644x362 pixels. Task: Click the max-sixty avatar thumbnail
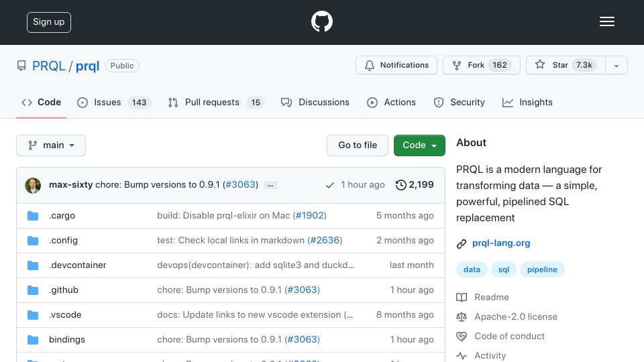click(33, 185)
